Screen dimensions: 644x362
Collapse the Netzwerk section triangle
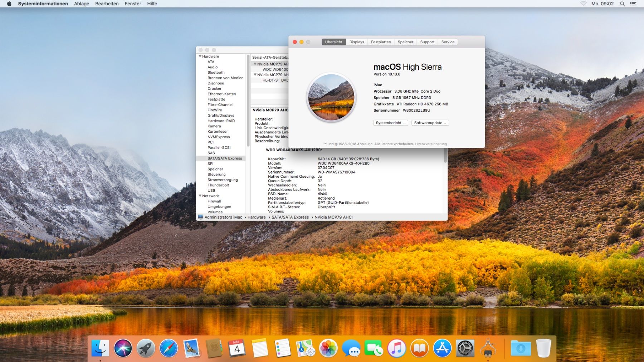click(200, 196)
